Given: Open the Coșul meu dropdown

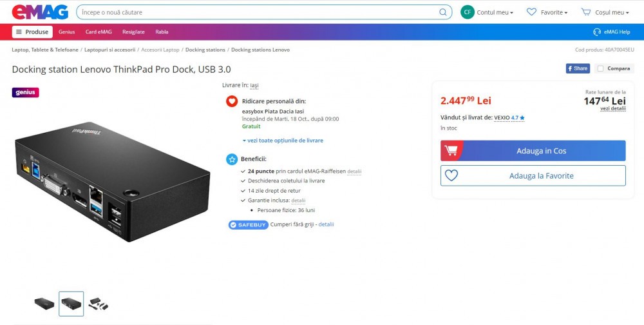Looking at the screenshot, I should point(612,12).
